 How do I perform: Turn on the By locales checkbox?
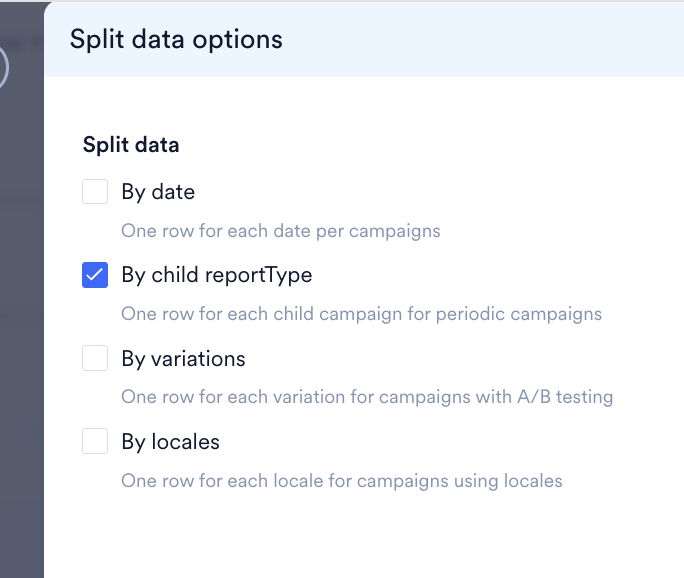(95, 441)
